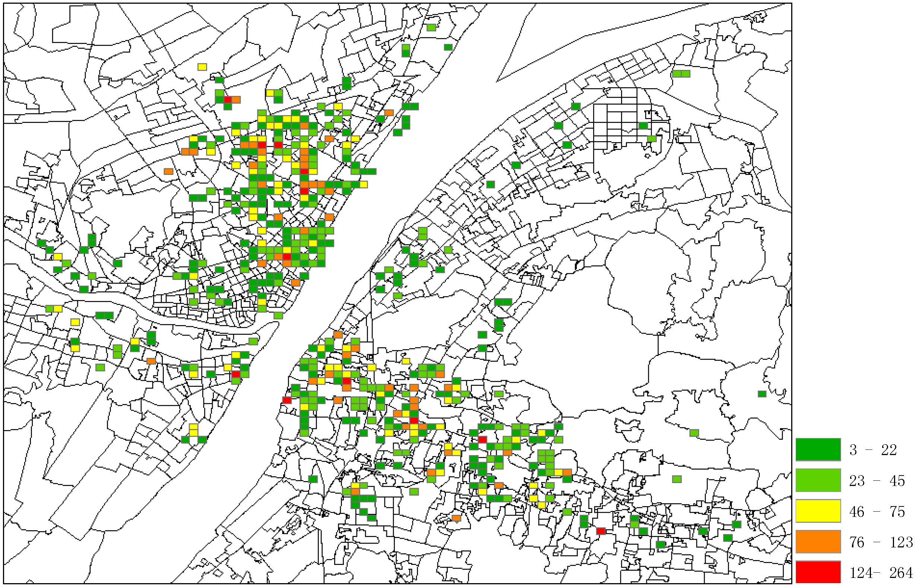916x588 pixels.
Task: Click the red cell on river's east bank edge
Action: point(287,400)
